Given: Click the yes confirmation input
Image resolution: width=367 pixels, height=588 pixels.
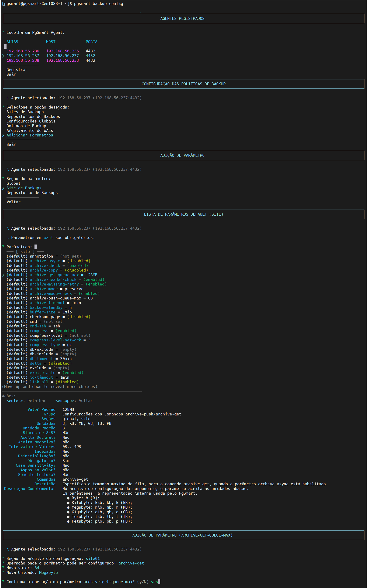Looking at the screenshot, I should [x=154, y=582].
